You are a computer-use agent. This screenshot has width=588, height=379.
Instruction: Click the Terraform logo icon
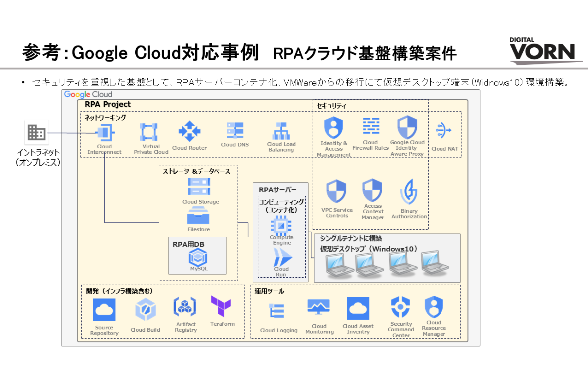(x=221, y=306)
